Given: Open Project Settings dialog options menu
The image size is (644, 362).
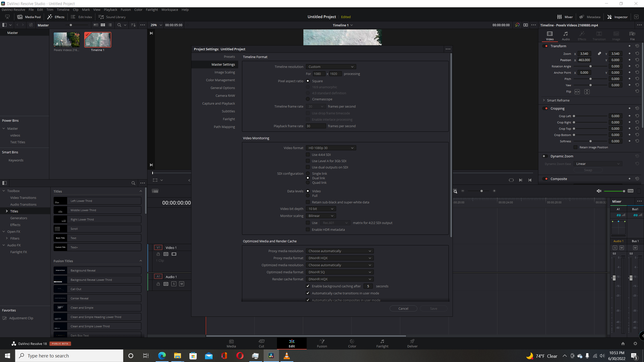Looking at the screenshot, I should point(448,49).
